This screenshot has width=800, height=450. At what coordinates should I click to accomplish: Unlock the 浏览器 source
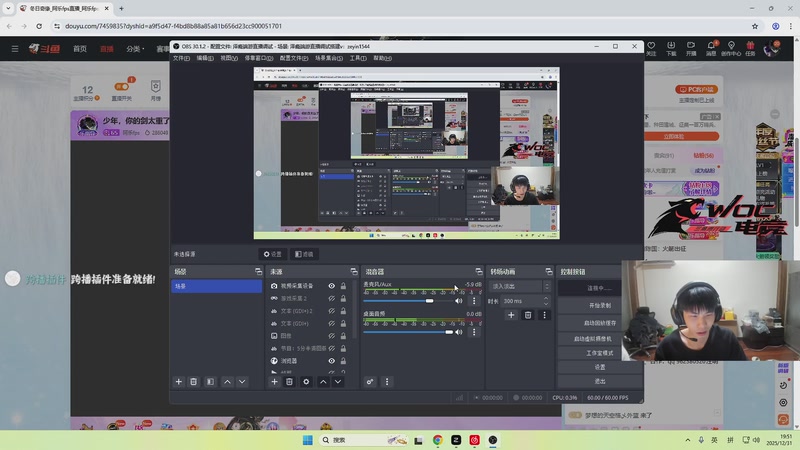[343, 361]
